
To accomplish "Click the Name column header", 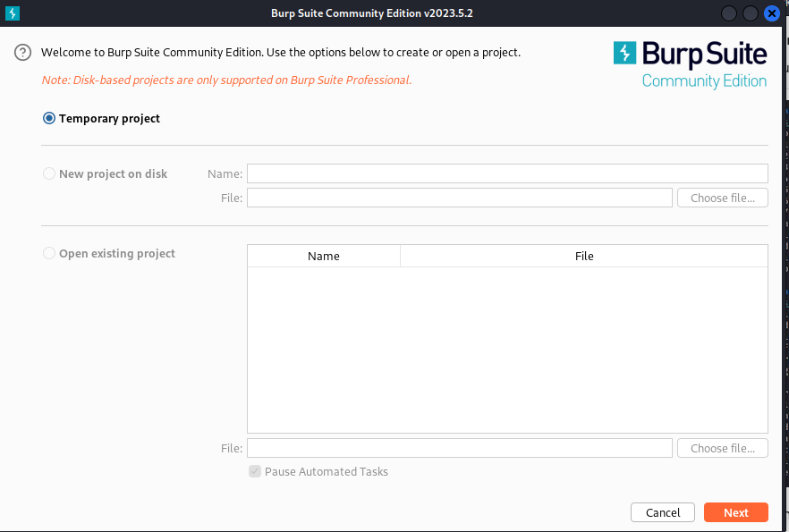I will (324, 256).
